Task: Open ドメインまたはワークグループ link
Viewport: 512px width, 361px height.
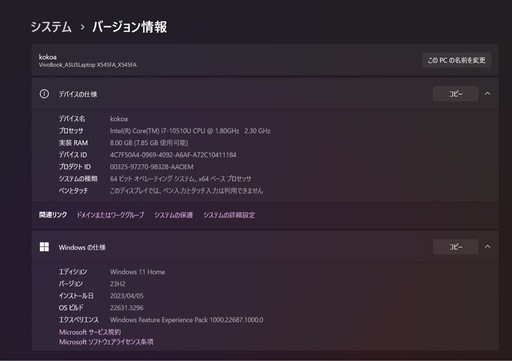Action: pyautogui.click(x=110, y=215)
